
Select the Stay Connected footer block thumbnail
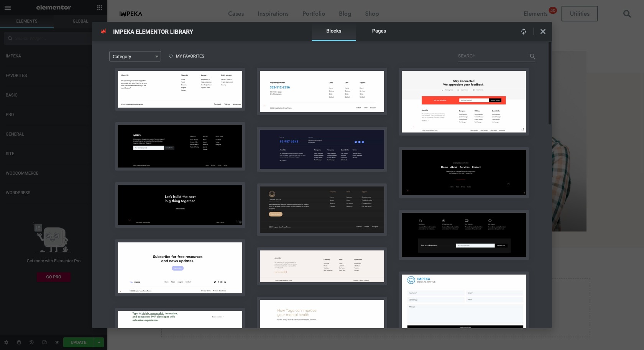coord(463,101)
